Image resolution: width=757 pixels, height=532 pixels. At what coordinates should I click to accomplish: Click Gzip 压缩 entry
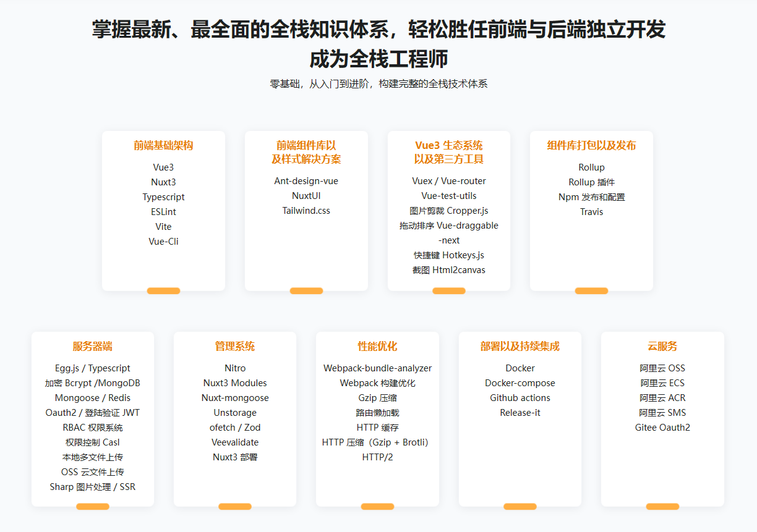click(x=377, y=398)
